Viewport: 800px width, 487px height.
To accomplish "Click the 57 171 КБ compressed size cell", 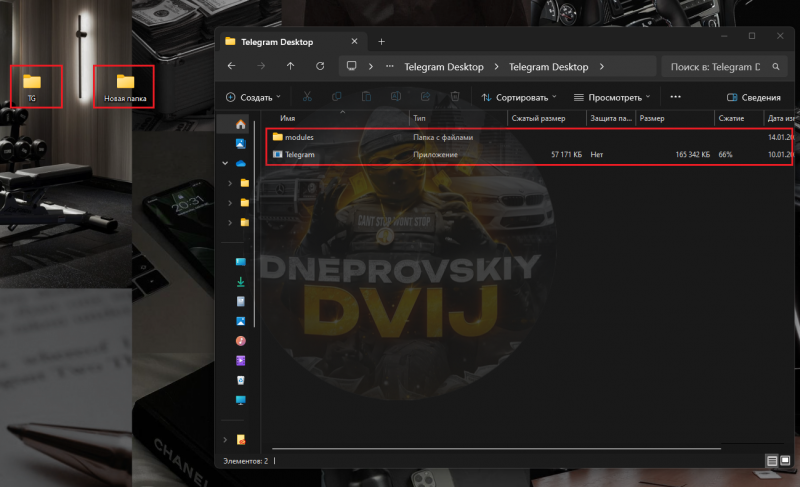I will [566, 155].
